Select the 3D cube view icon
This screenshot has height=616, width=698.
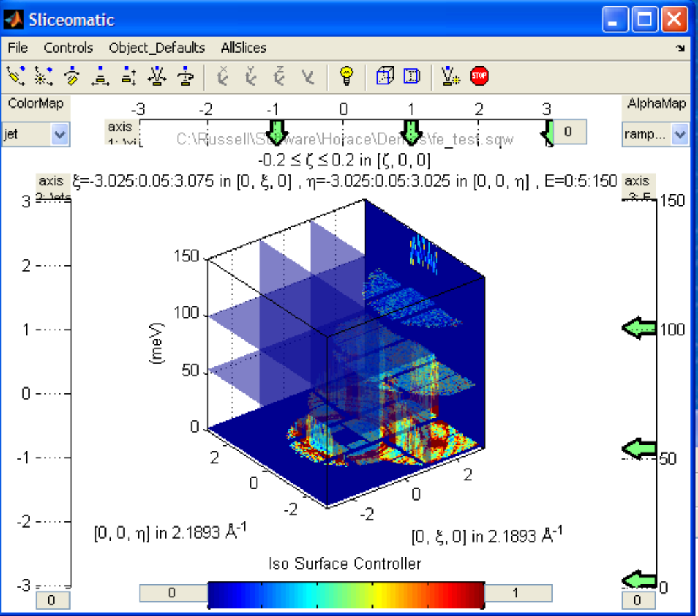pos(383,76)
